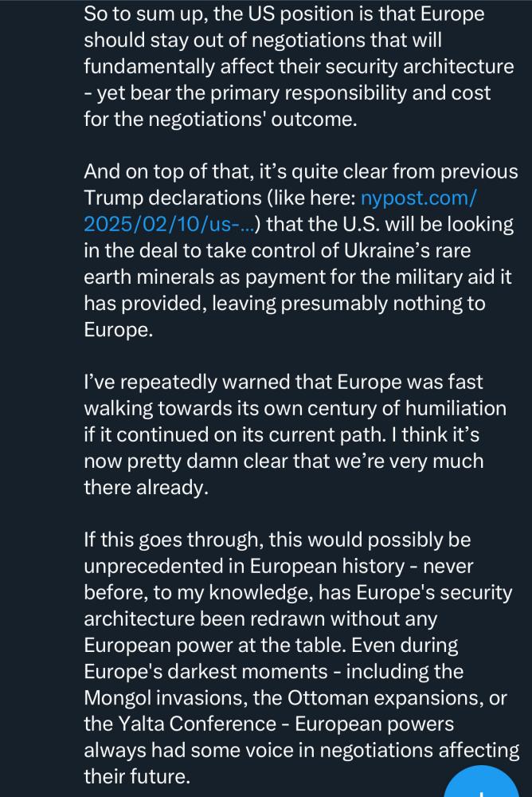Click the word "Europe." ending the second paragraph
This screenshot has height=797, width=532.
[118, 330]
